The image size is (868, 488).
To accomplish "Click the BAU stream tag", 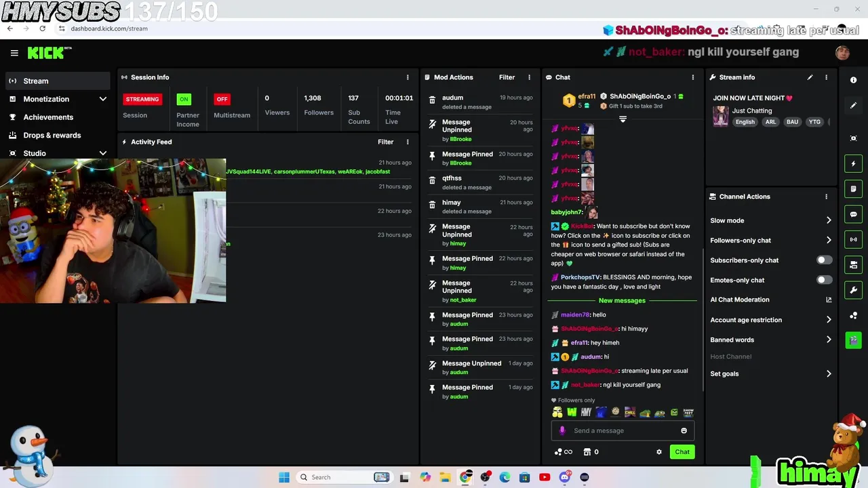I will [x=792, y=122].
